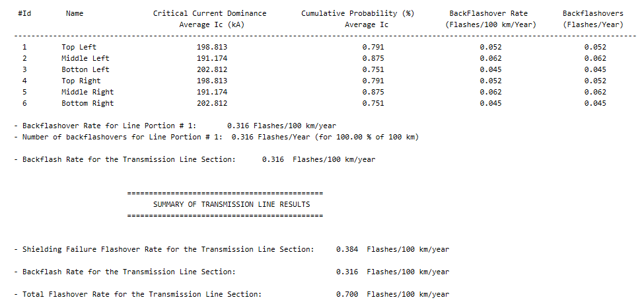Image resolution: width=644 pixels, height=306 pixels.
Task: Select the Top Right row label
Action: (81, 81)
